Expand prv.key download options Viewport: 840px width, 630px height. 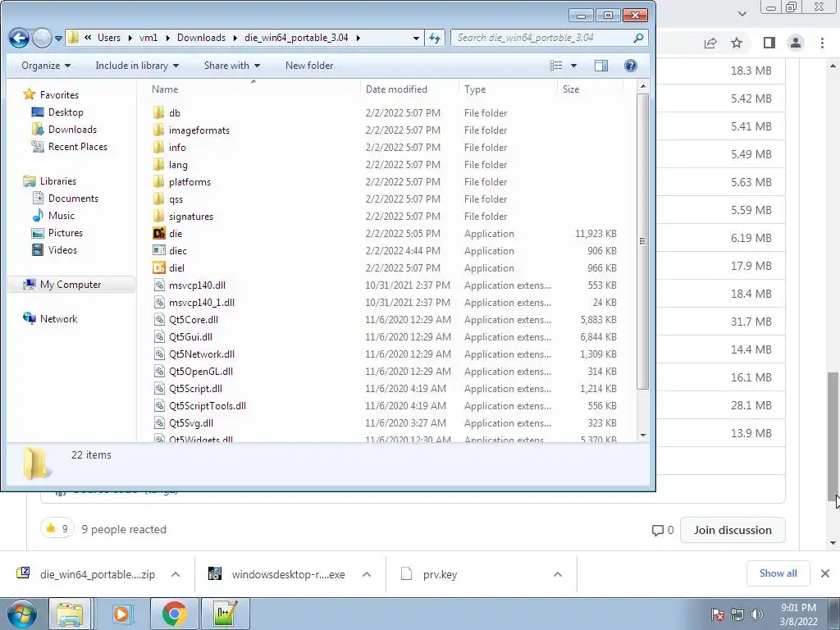point(558,574)
